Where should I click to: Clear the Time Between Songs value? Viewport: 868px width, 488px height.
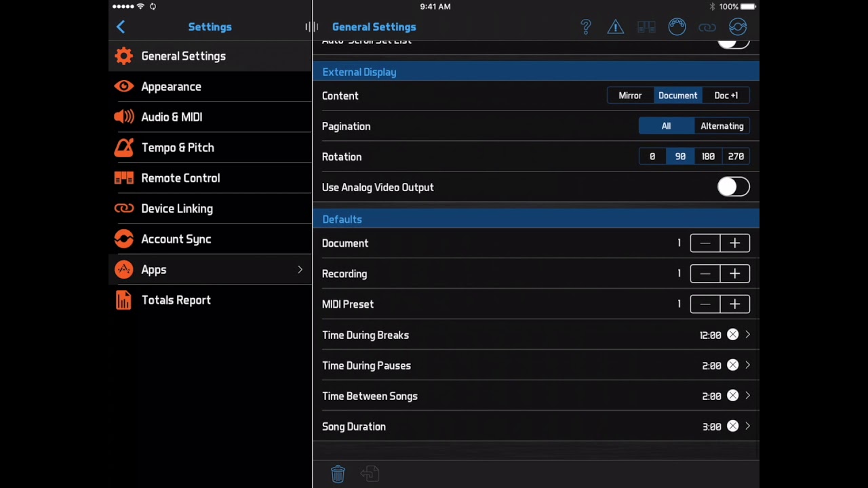pos(732,396)
